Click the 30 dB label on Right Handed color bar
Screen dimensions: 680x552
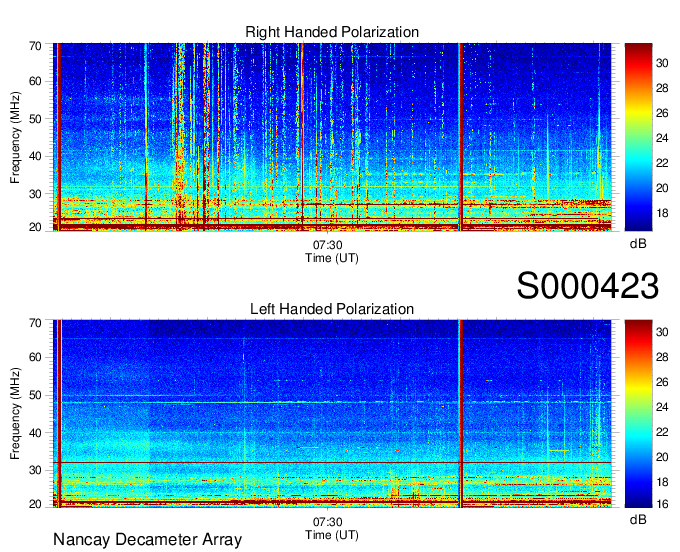pyautogui.click(x=662, y=63)
